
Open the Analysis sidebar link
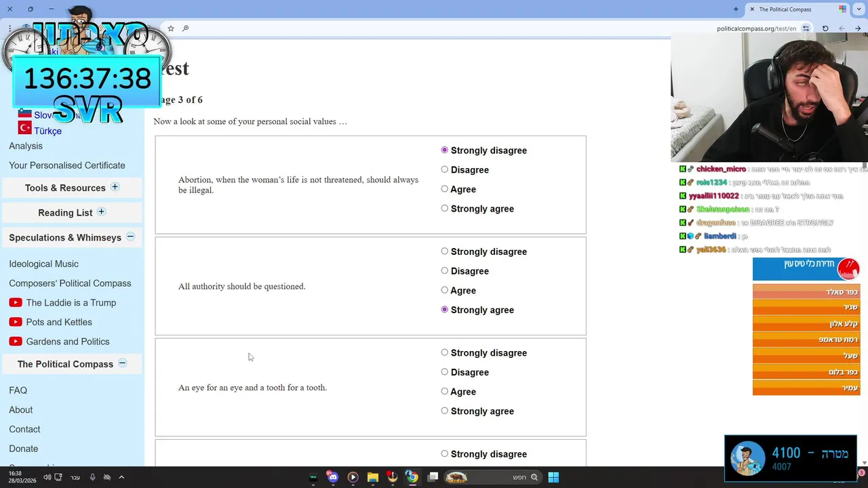(26, 146)
